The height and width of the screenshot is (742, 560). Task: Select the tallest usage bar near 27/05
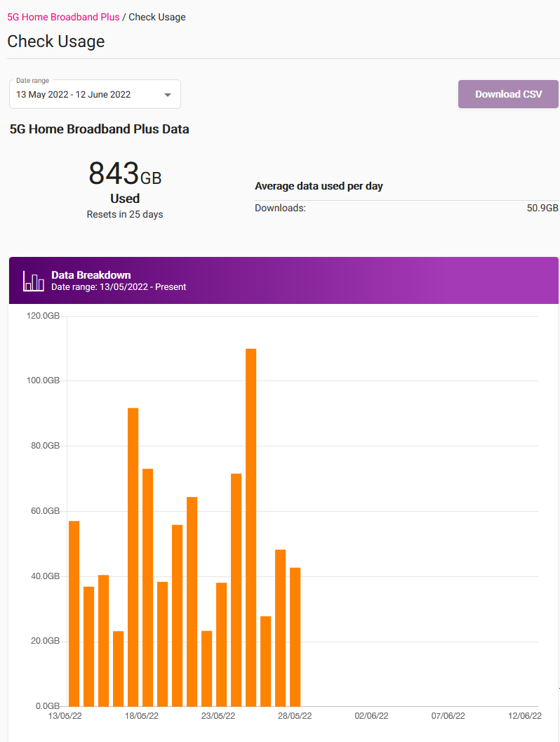point(250,526)
